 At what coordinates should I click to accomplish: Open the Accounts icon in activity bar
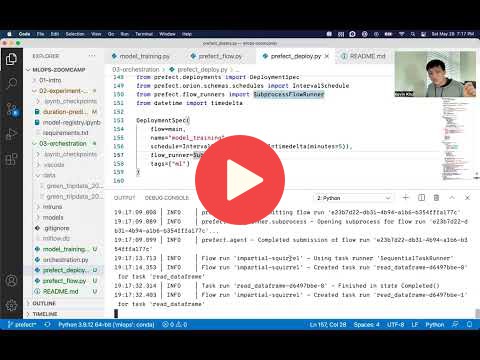click(11, 281)
